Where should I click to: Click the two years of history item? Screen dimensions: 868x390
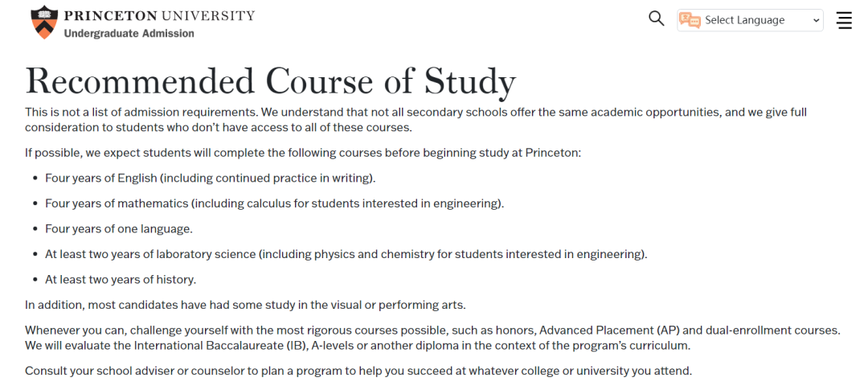coord(121,279)
